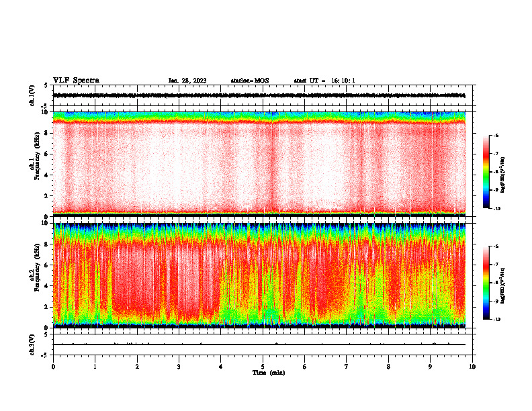Click the "-10" value on ch.1 colorbar

pos(496,209)
